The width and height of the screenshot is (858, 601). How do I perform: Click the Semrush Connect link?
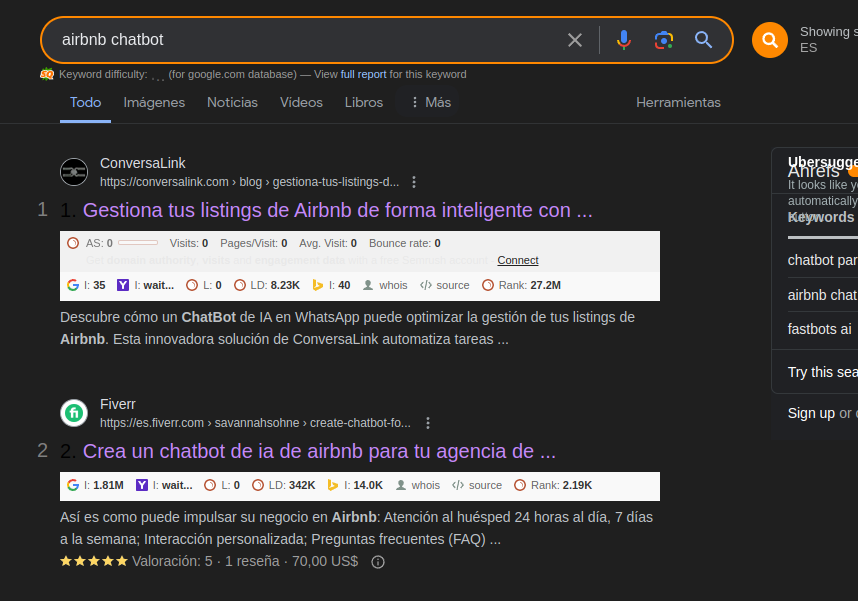coord(518,261)
